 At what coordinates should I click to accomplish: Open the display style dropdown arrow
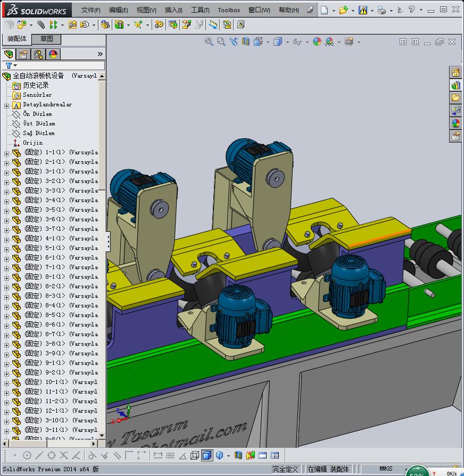pos(287,42)
